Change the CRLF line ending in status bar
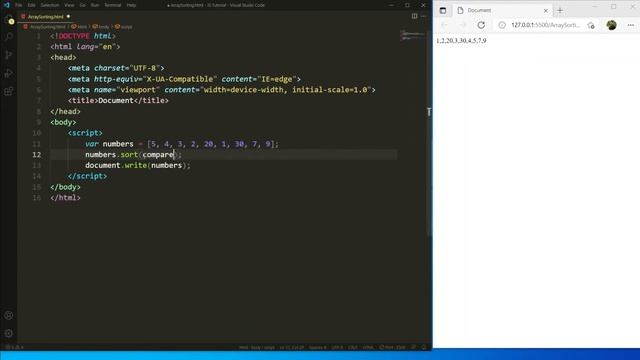The width and height of the screenshot is (640, 360). tap(353, 347)
